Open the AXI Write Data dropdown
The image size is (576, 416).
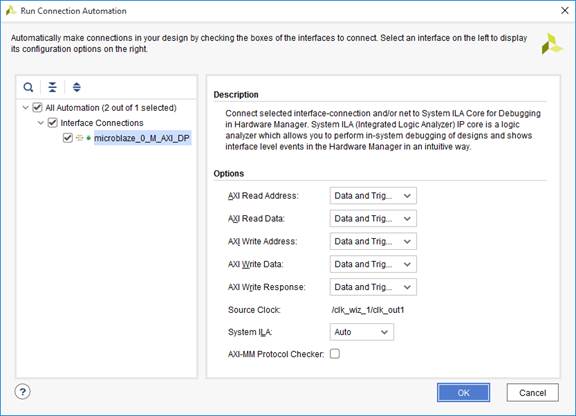click(x=373, y=264)
